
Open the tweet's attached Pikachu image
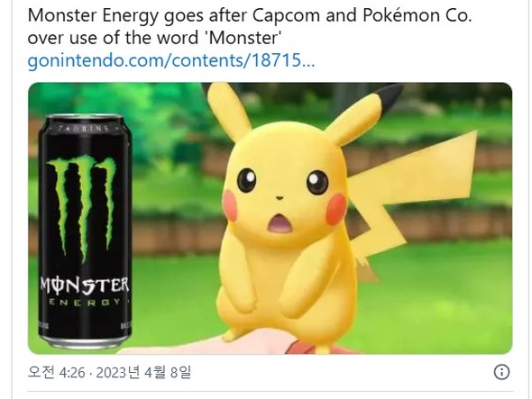coord(271,218)
